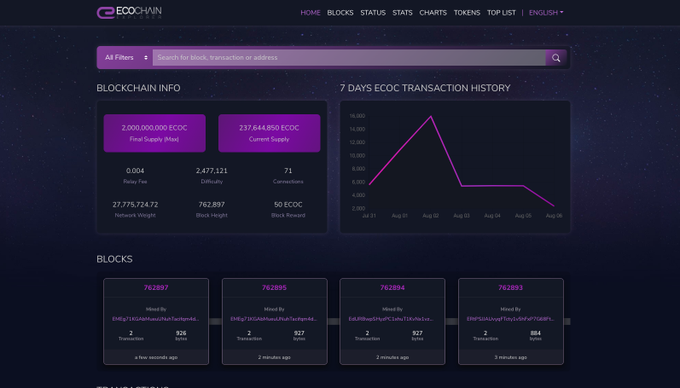Open the TOP LIST menu item
Viewport: 680px width, 388px height.
(x=501, y=13)
